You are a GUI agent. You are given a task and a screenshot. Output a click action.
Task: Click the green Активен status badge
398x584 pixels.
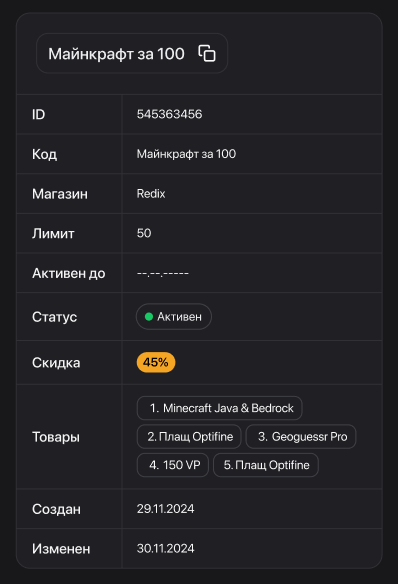[x=174, y=317]
